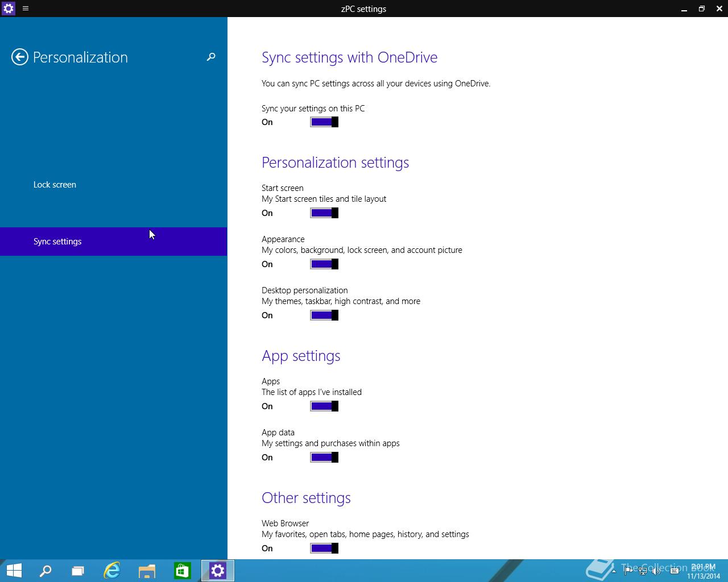Select Sync settings in the left pane
The height and width of the screenshot is (582, 728).
click(114, 242)
